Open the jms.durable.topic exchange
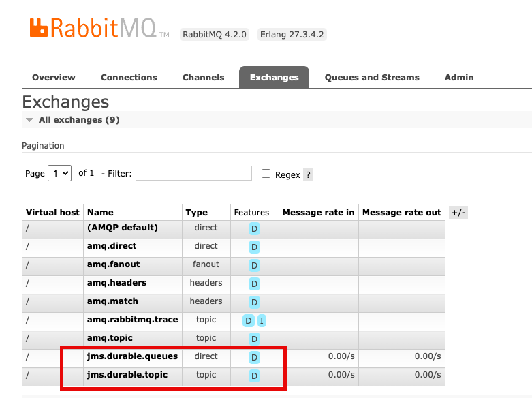 [x=127, y=375]
